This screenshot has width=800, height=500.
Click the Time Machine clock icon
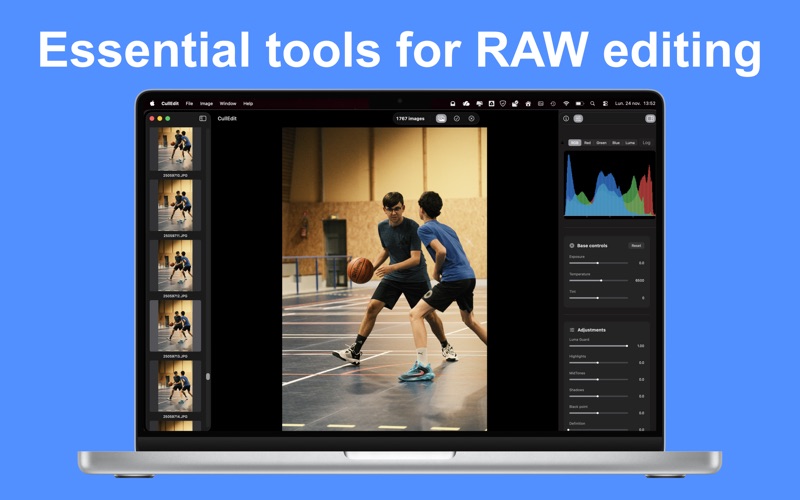click(553, 104)
